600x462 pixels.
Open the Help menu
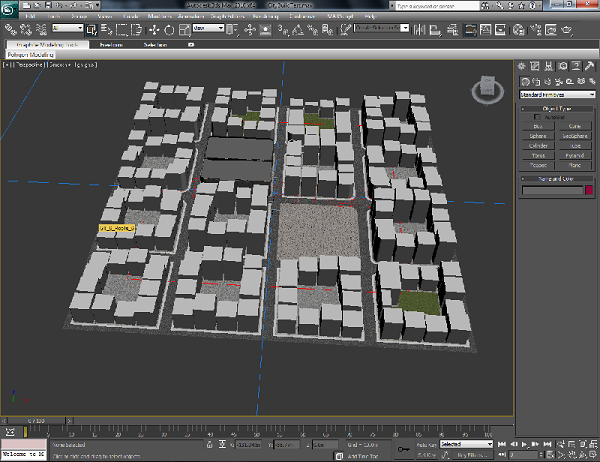(370, 17)
